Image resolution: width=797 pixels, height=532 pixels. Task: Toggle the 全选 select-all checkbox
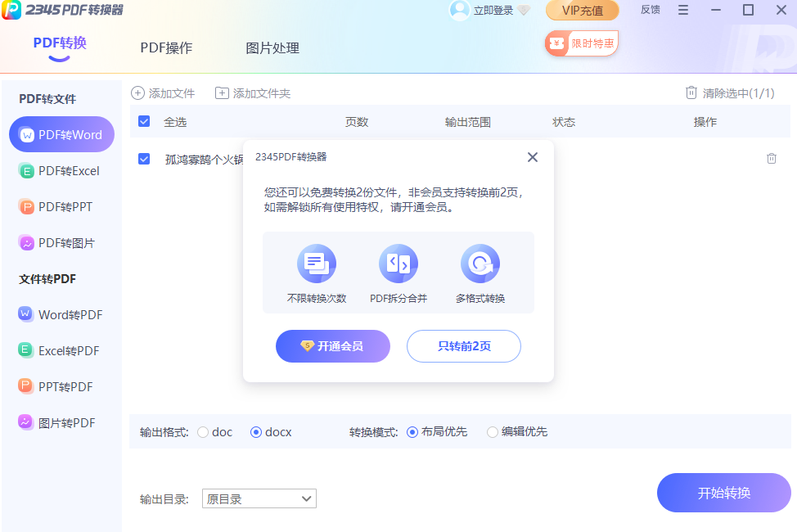144,122
